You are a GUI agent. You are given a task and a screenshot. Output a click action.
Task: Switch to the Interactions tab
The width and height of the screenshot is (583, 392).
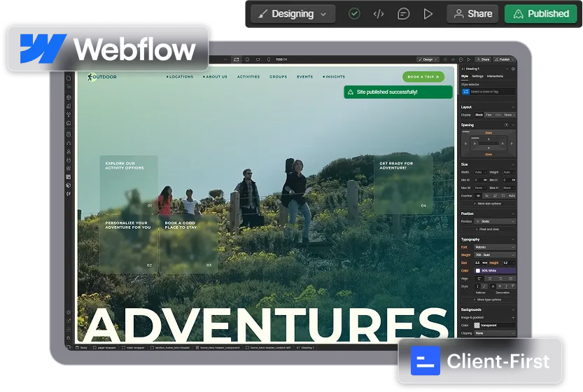(x=495, y=76)
